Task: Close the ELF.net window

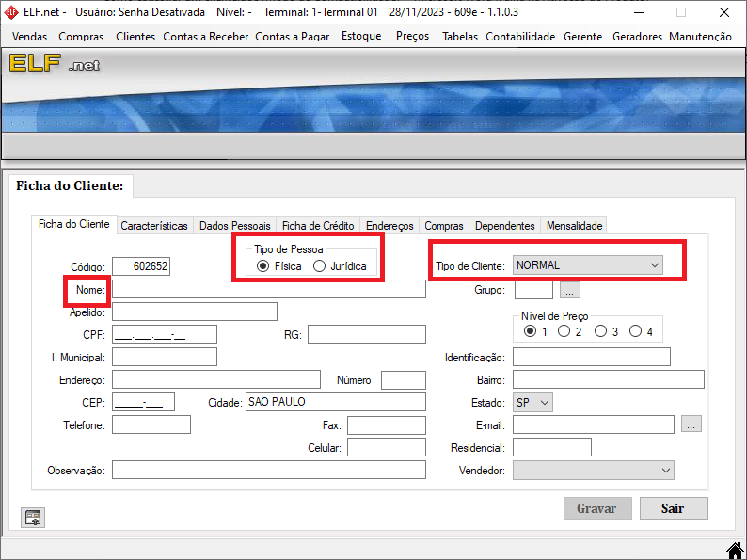Action: [x=724, y=12]
